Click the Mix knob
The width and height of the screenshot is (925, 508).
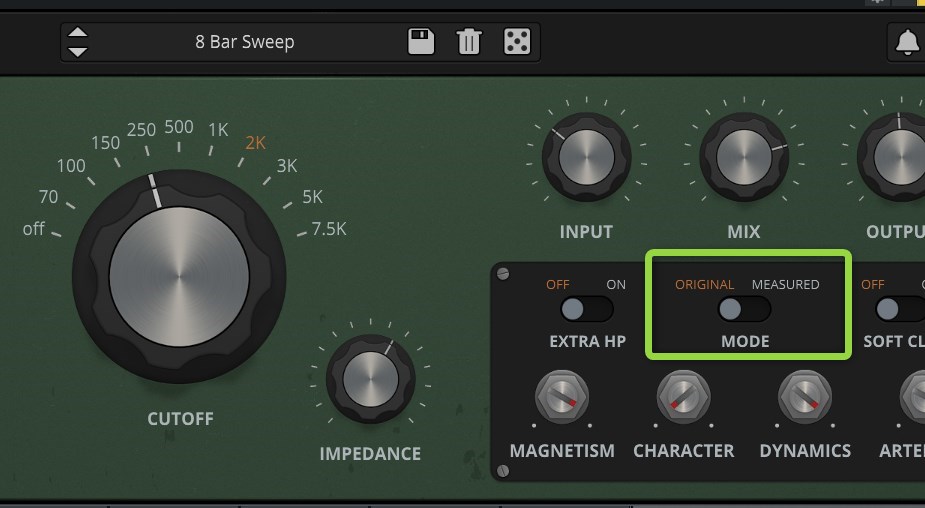click(743, 158)
